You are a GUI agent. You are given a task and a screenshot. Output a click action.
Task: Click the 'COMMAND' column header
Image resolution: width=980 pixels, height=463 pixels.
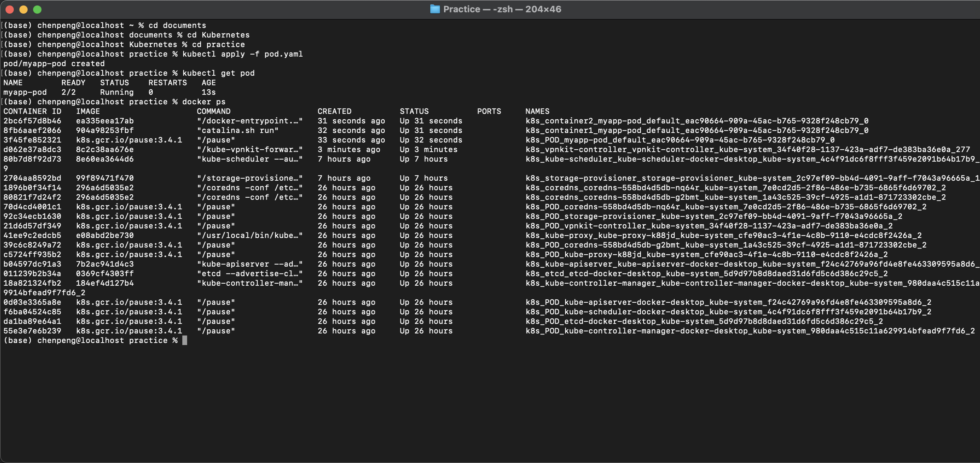click(x=213, y=111)
